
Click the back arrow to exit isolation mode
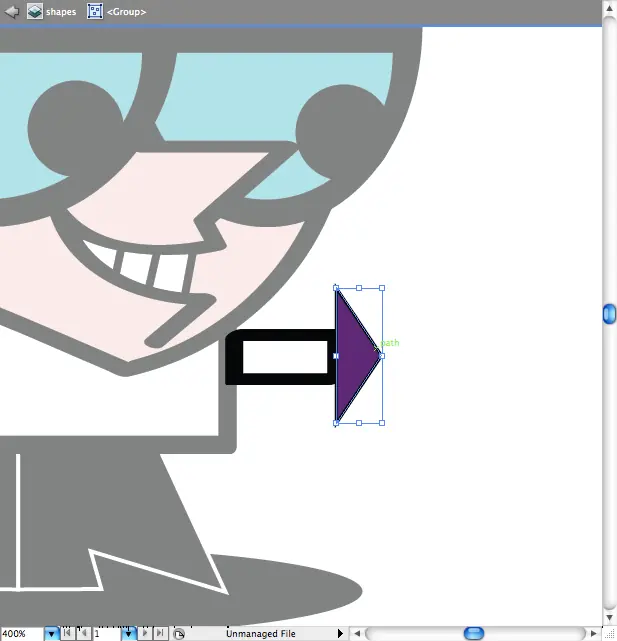coord(12,11)
